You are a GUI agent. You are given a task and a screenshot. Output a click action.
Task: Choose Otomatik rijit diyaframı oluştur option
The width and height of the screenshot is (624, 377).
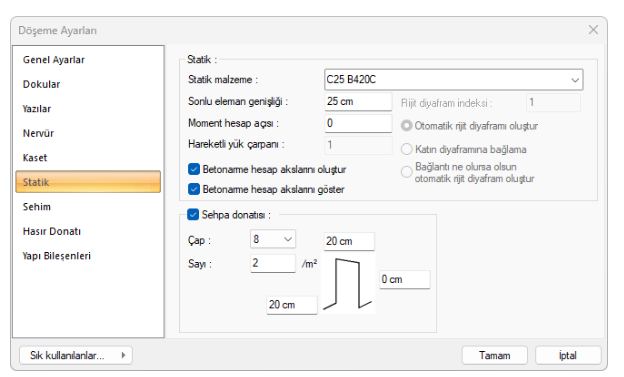click(x=406, y=126)
